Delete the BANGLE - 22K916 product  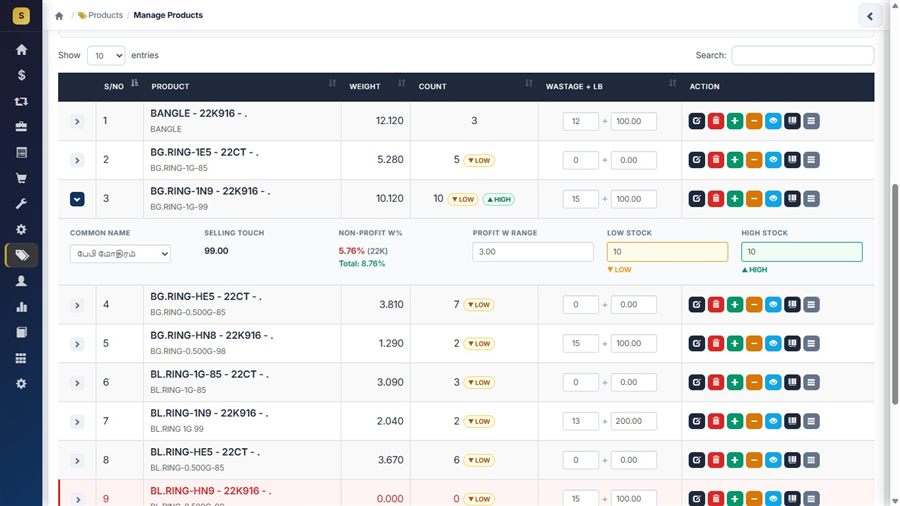tap(716, 121)
